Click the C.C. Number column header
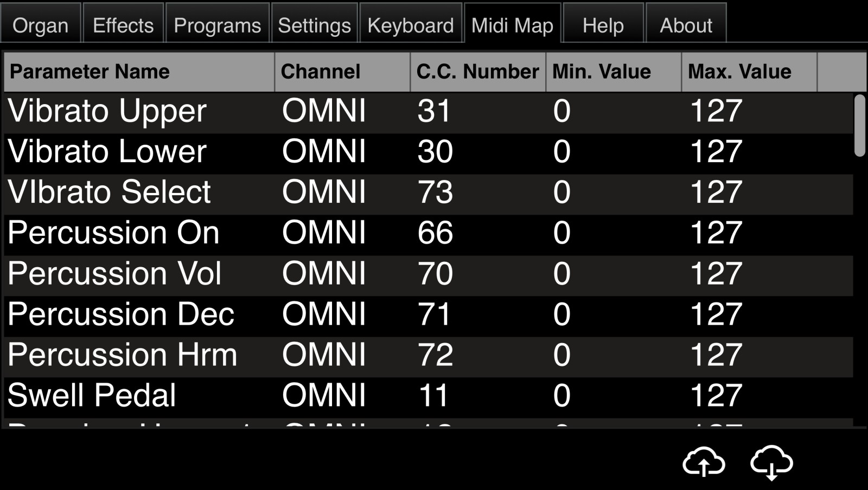This screenshot has width=868, height=490. [x=478, y=72]
